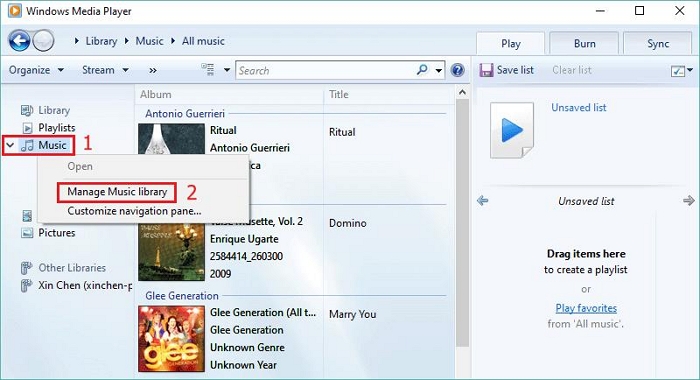Open search options dropdown arrow

point(439,71)
